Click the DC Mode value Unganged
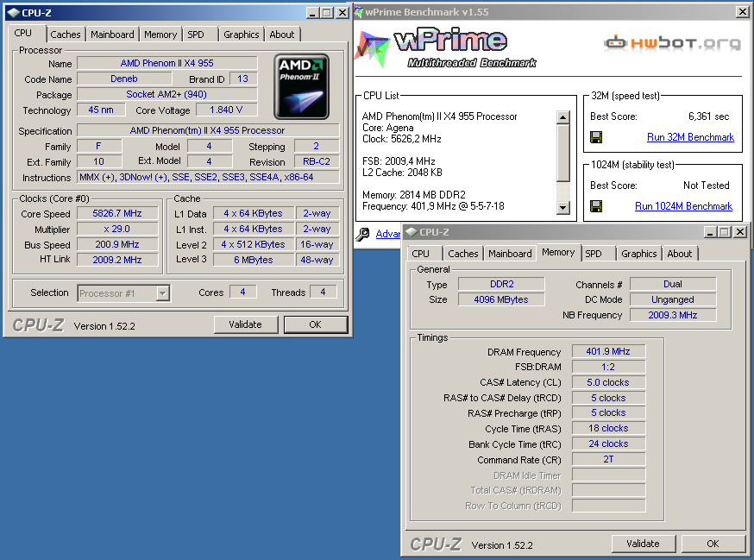Image resolution: width=754 pixels, height=560 pixels. 673,299
